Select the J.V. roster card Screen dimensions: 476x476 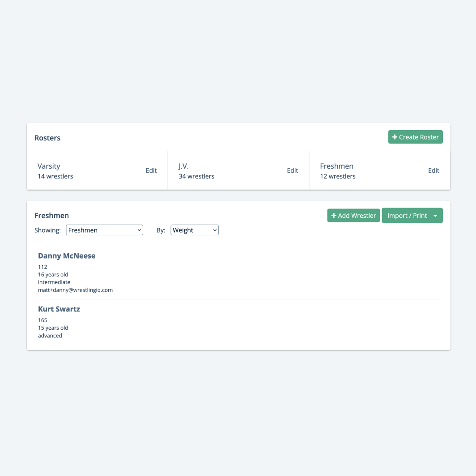click(238, 170)
